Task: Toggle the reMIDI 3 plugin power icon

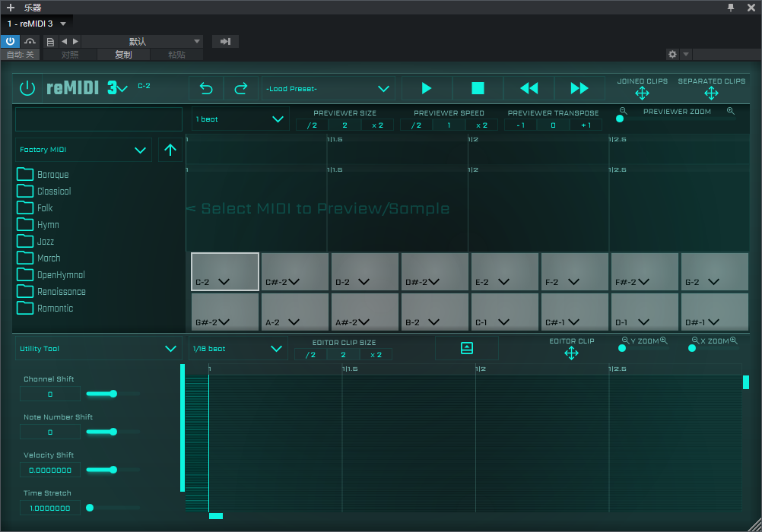Action: [27, 88]
